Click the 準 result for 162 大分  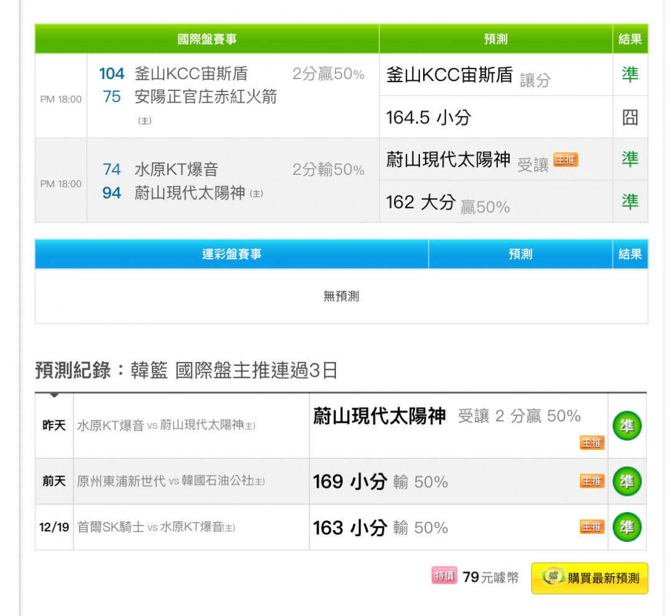click(630, 202)
